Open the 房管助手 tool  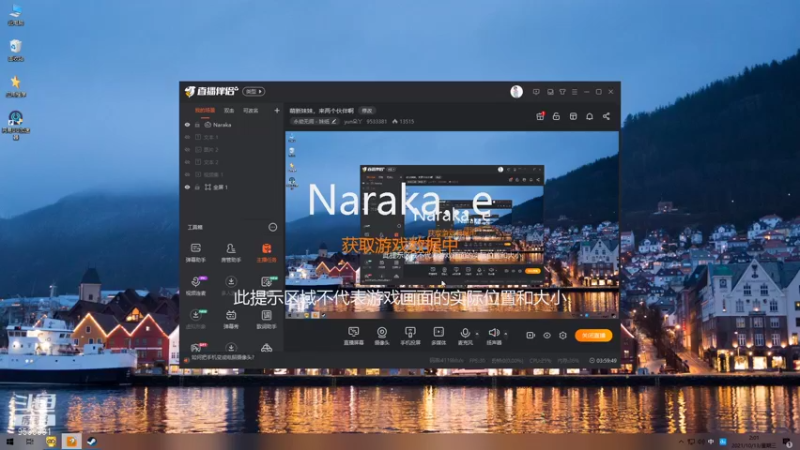click(231, 253)
